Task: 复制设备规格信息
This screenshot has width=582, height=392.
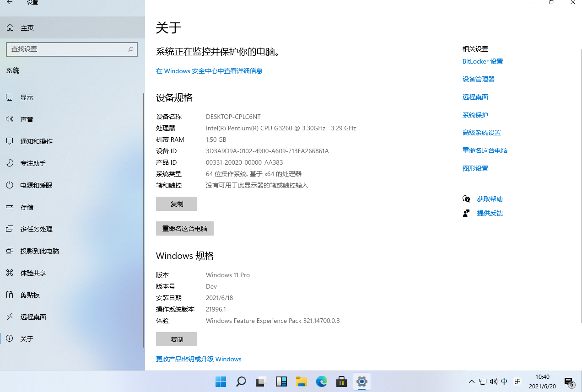Action: coord(176,204)
